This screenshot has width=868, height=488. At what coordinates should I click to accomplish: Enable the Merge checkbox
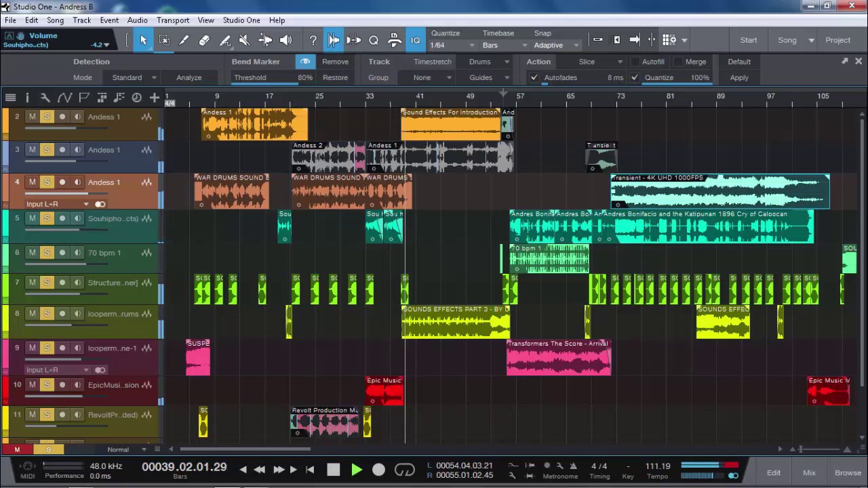677,62
